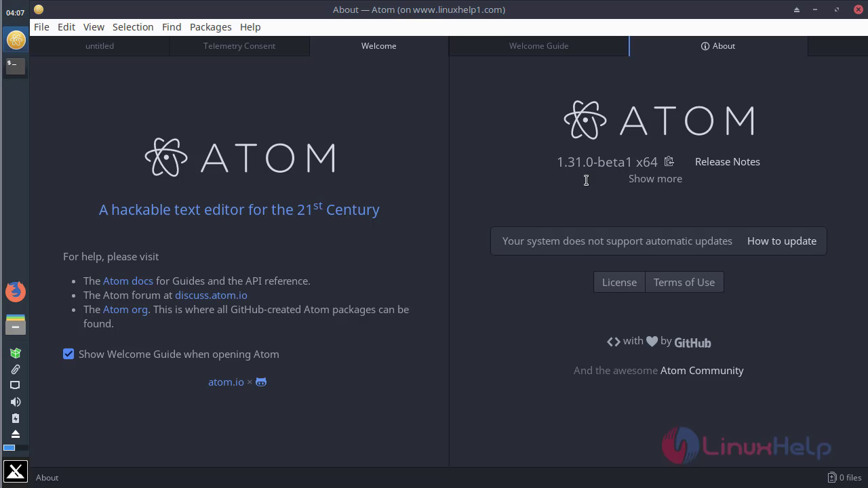Expand Show more version details
Screen dimensions: 868x488
[x=655, y=178]
